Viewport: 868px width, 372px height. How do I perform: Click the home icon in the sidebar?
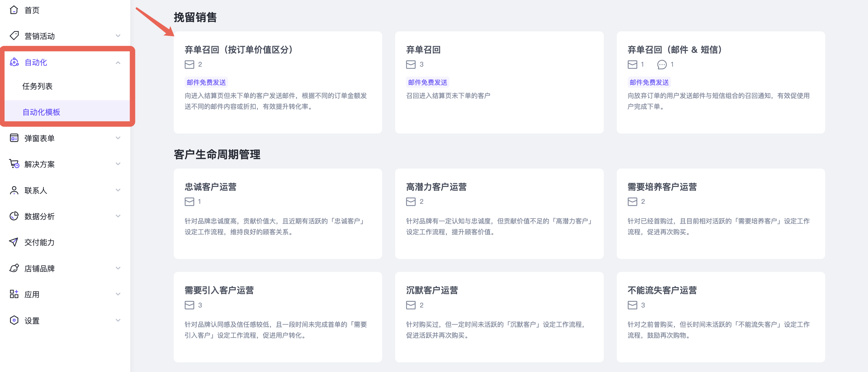[14, 10]
